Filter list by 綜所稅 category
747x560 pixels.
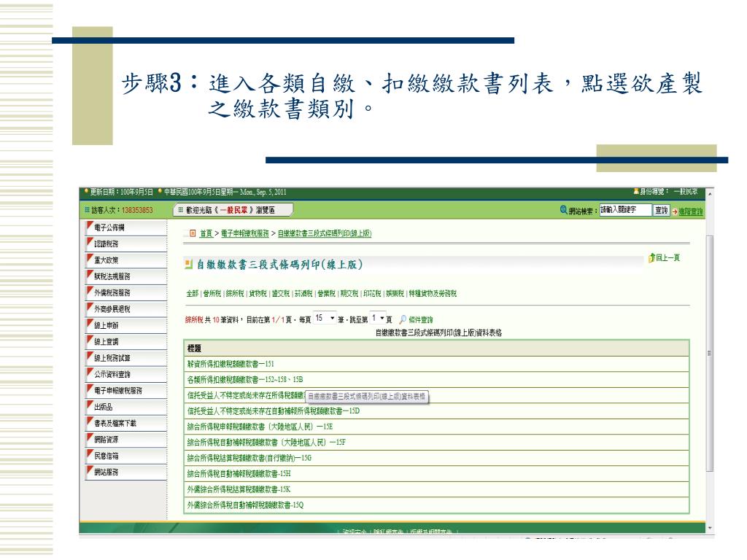click(x=235, y=293)
